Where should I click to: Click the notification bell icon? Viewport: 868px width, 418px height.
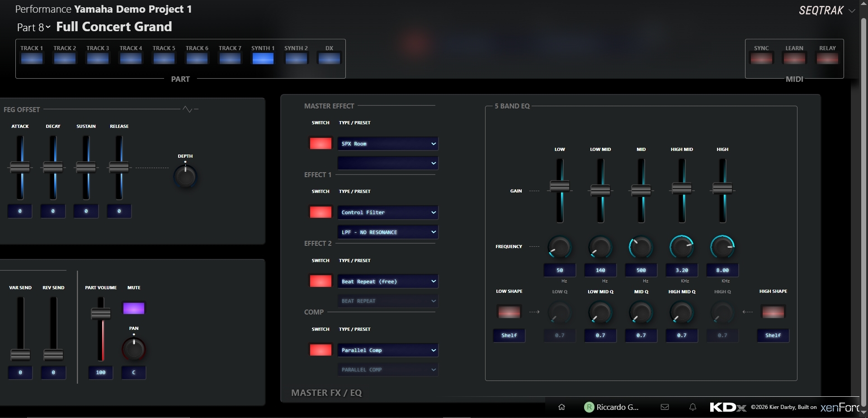pyautogui.click(x=693, y=407)
